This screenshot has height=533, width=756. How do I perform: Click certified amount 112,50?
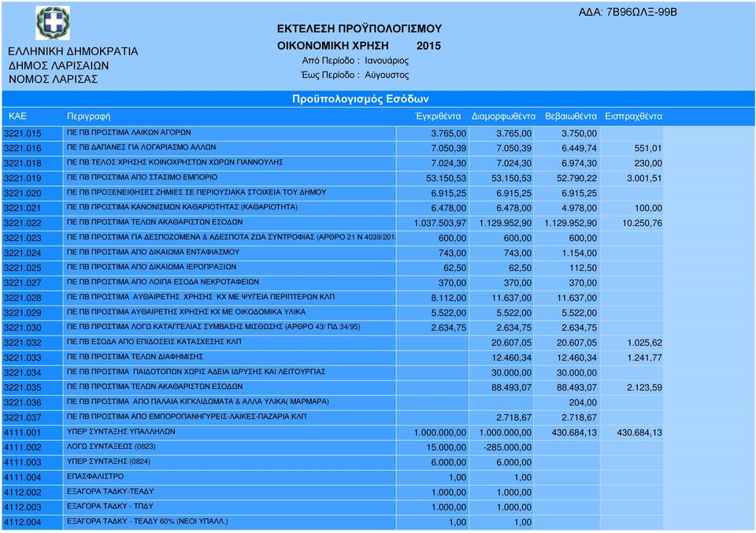(583, 268)
